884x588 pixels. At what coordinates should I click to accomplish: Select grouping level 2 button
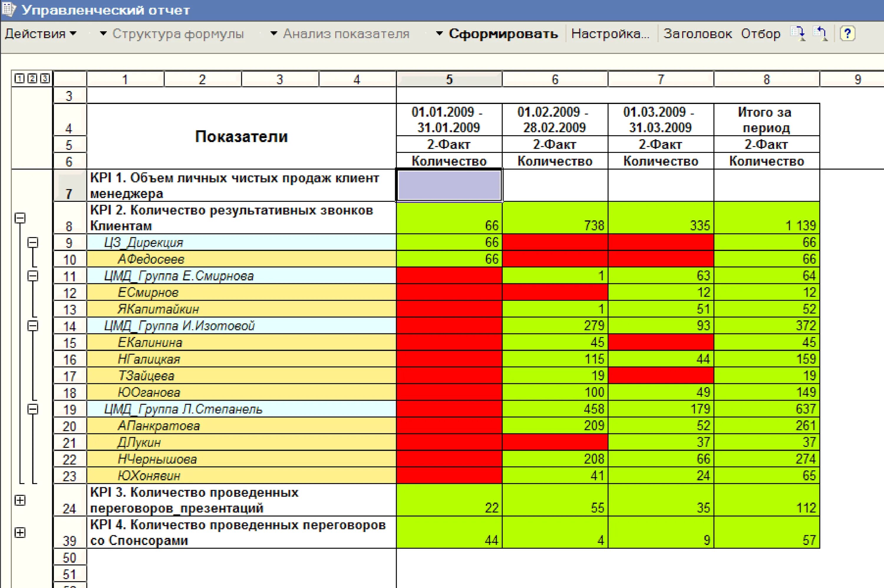(x=32, y=78)
